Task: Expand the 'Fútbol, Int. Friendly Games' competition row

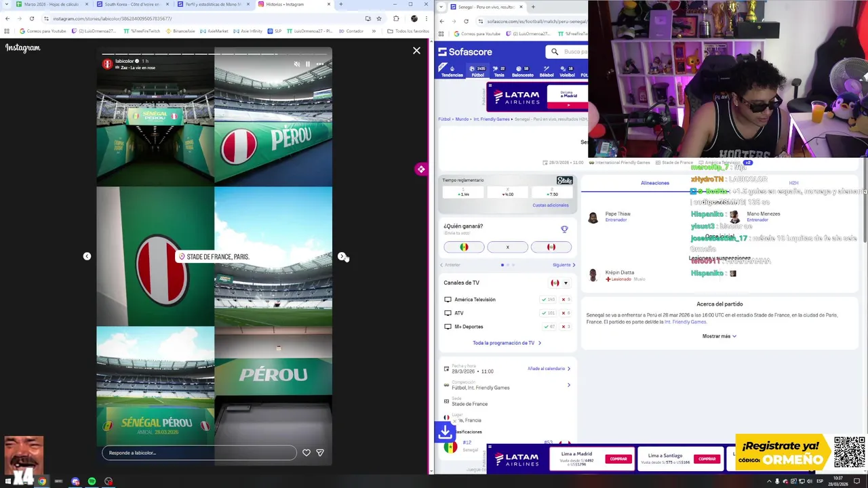Action: (507, 385)
